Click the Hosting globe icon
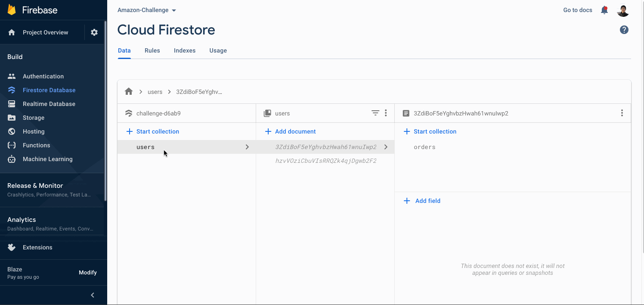 coord(12,131)
